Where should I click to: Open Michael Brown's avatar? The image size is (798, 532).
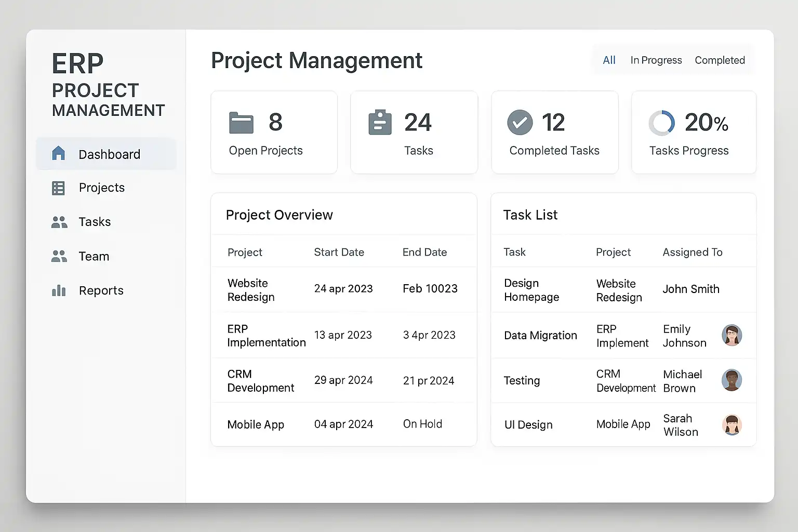pos(731,380)
